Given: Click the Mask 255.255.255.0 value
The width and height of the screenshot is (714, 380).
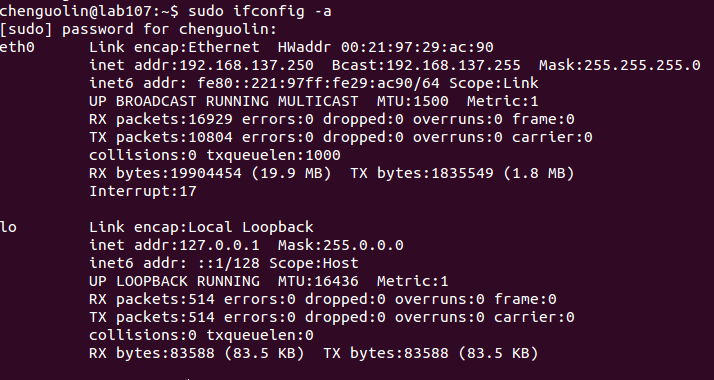Looking at the screenshot, I should coord(619,65).
